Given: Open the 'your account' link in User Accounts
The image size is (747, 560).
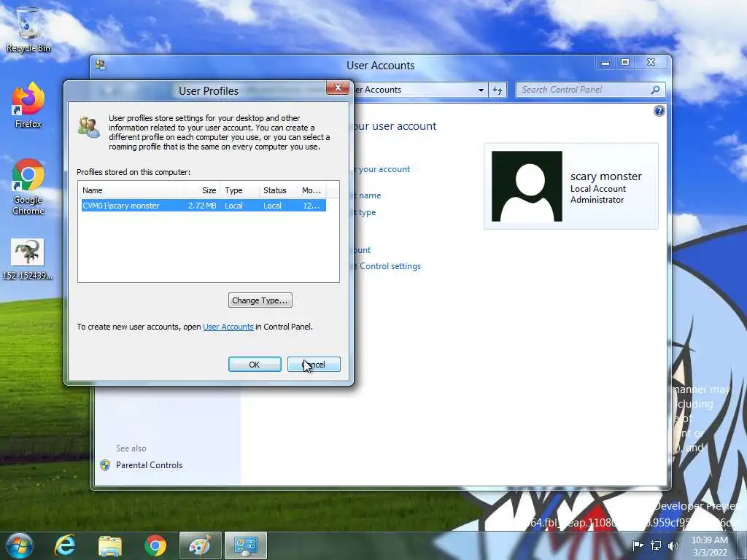Looking at the screenshot, I should pos(384,169).
